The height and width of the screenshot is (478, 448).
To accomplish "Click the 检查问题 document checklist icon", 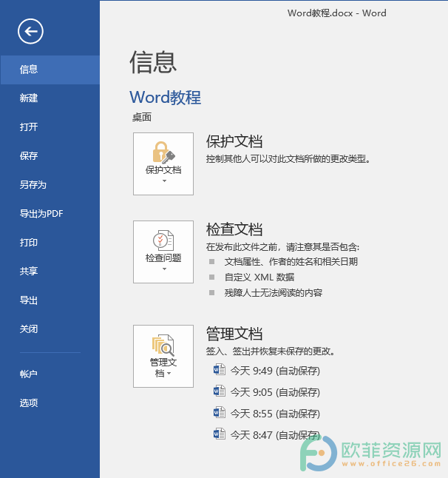I will 163,239.
